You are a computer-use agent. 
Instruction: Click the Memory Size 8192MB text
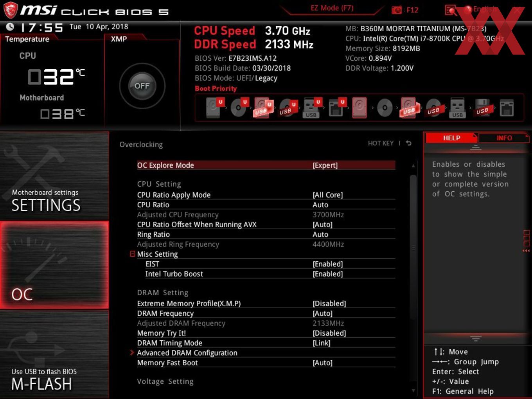tap(383, 49)
